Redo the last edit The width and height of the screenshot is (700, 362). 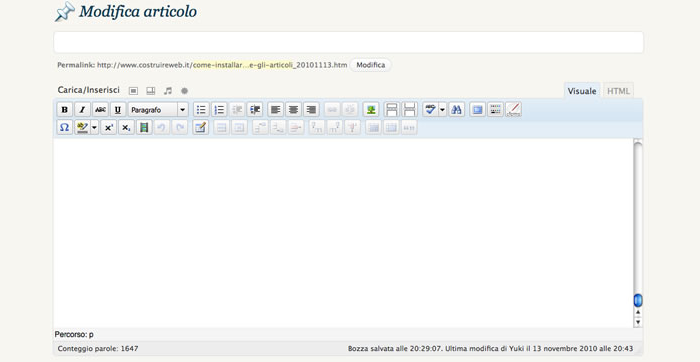coord(180,128)
